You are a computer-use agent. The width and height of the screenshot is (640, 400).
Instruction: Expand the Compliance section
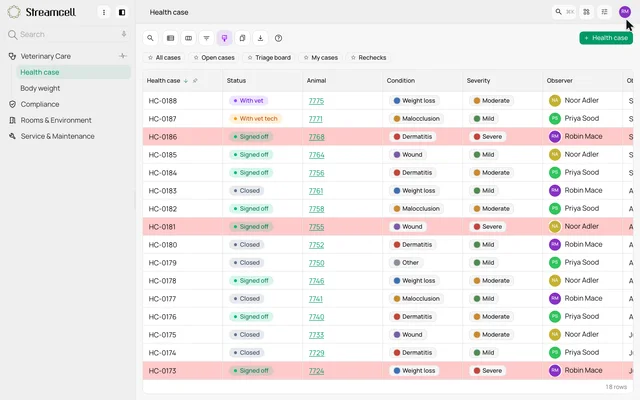click(40, 104)
